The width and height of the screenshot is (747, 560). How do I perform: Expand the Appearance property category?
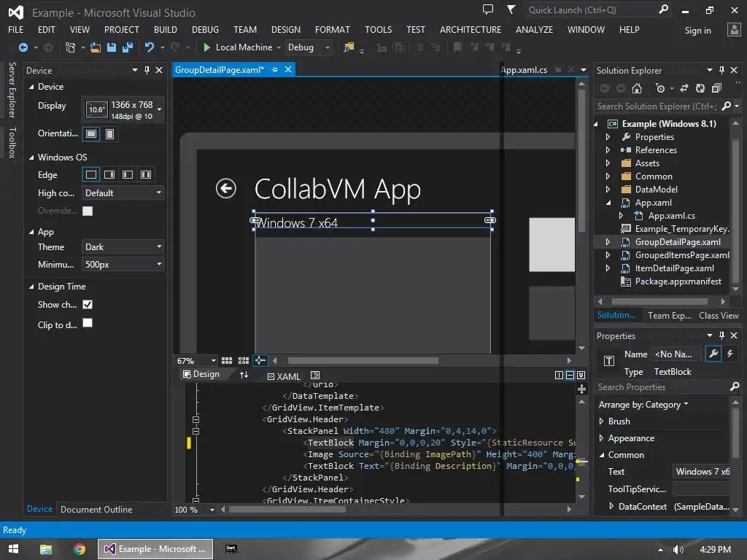click(601, 438)
